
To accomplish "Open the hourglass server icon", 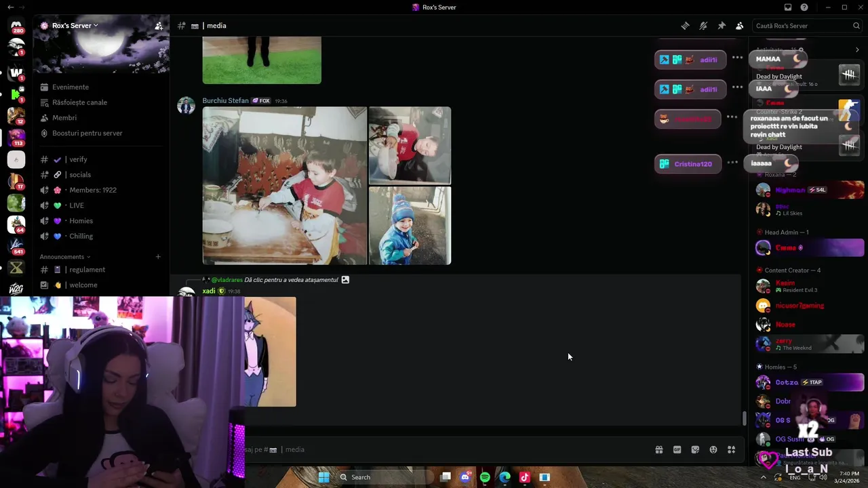I will [x=16, y=267].
